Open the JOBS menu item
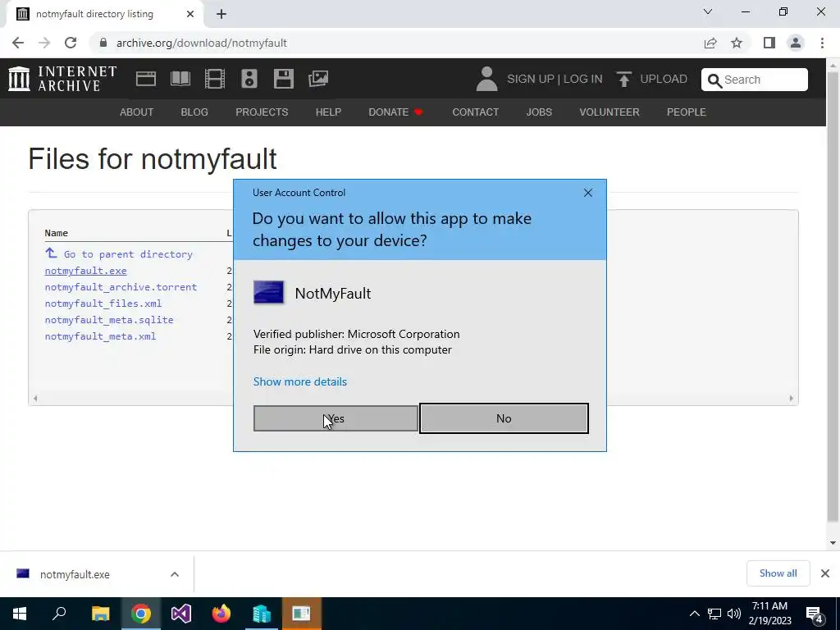 [x=539, y=112]
